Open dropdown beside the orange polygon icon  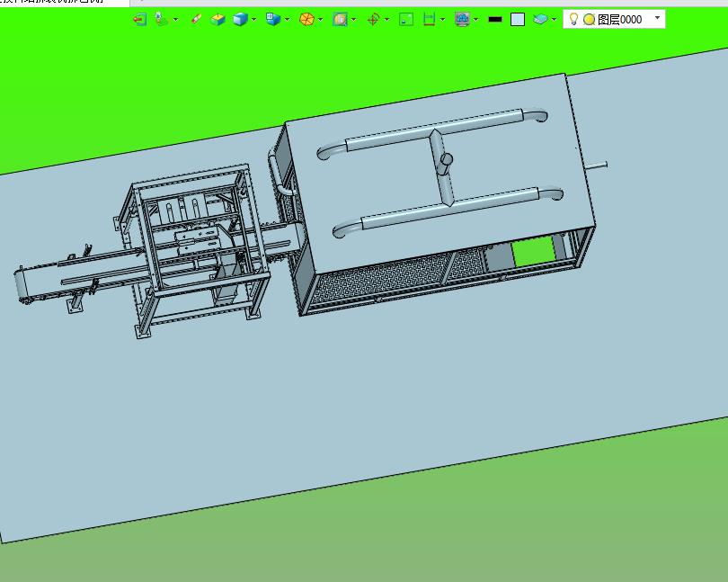click(x=320, y=20)
